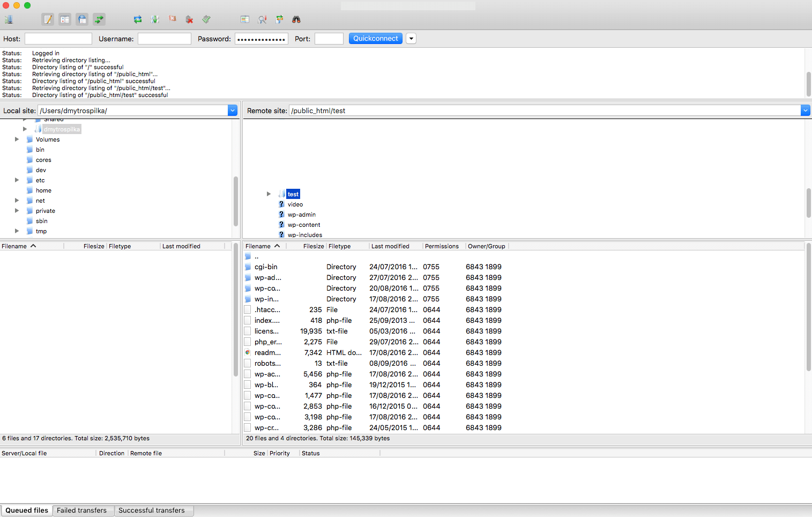Cancel the current operation flag icon
This screenshot has width=812, height=517.
click(x=172, y=19)
